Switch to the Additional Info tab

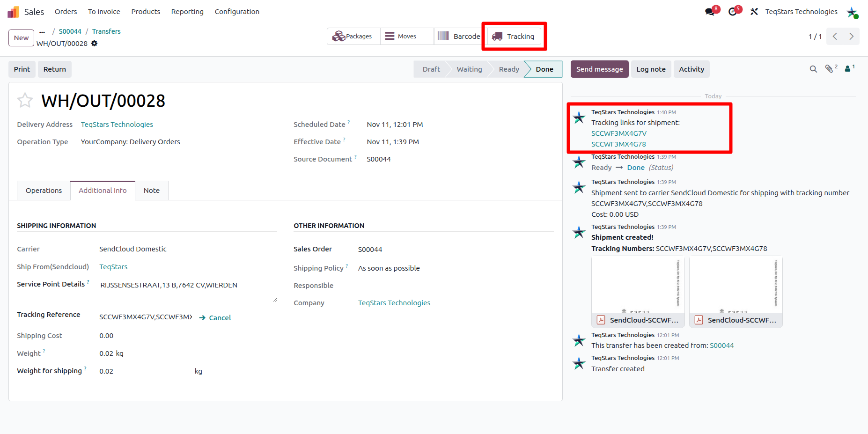[x=103, y=191]
